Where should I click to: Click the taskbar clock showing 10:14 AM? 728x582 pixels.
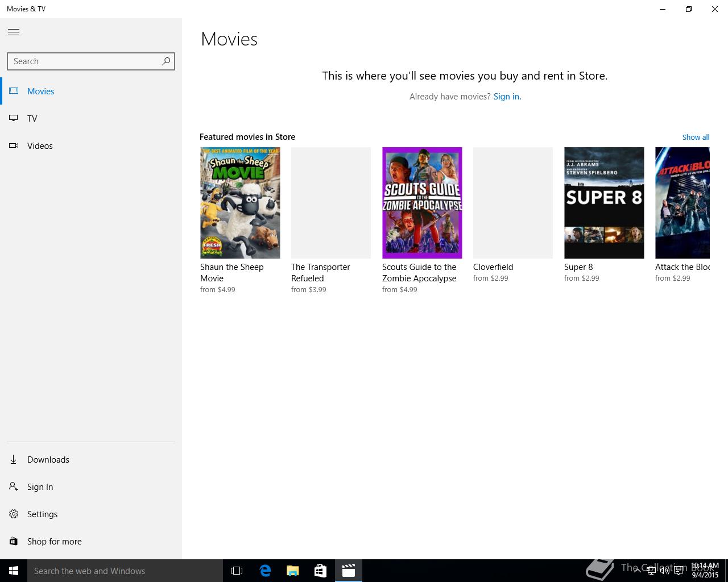point(705,571)
